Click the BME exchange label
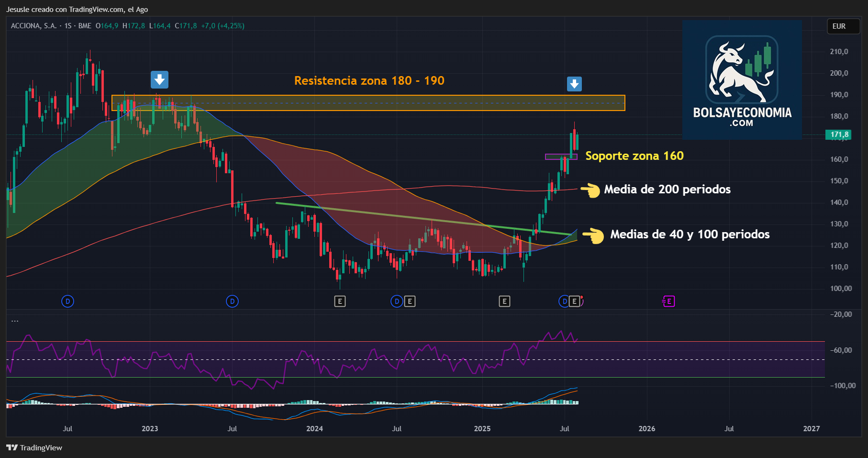Image resolution: width=868 pixels, height=458 pixels. tap(85, 26)
